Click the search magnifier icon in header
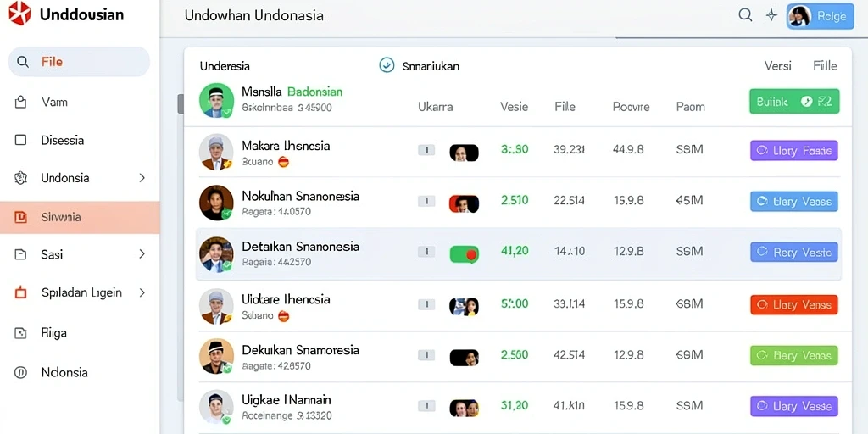Image resolution: width=868 pixels, height=434 pixels. tap(745, 15)
